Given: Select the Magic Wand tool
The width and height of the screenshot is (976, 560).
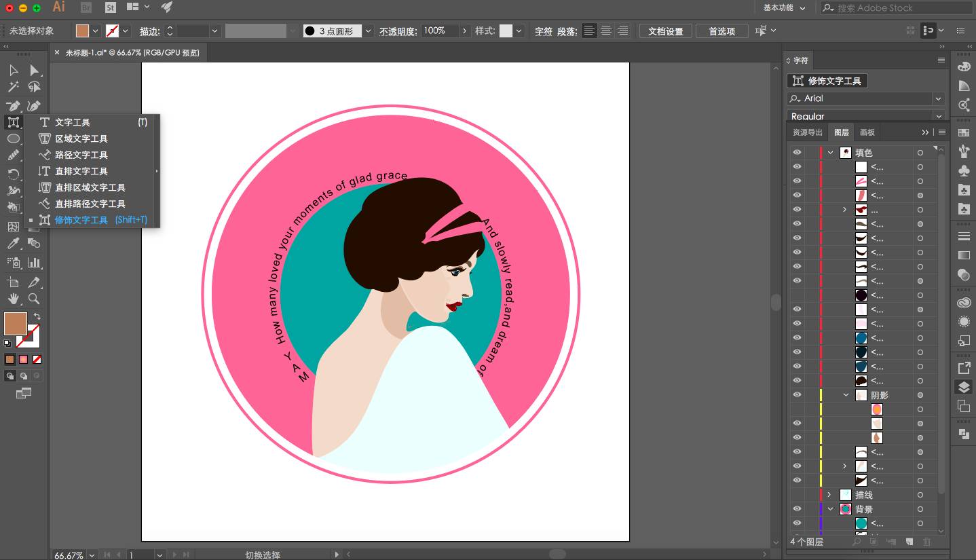Looking at the screenshot, I should (13, 87).
